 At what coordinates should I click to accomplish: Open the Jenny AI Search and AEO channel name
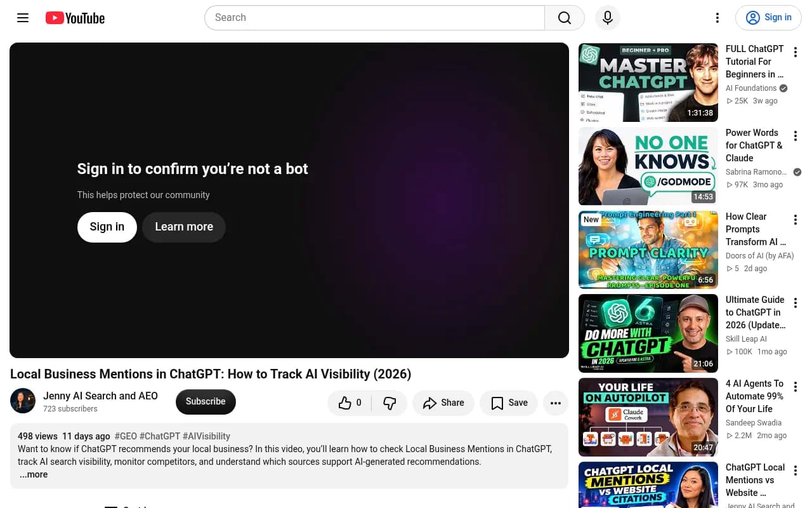(100, 396)
